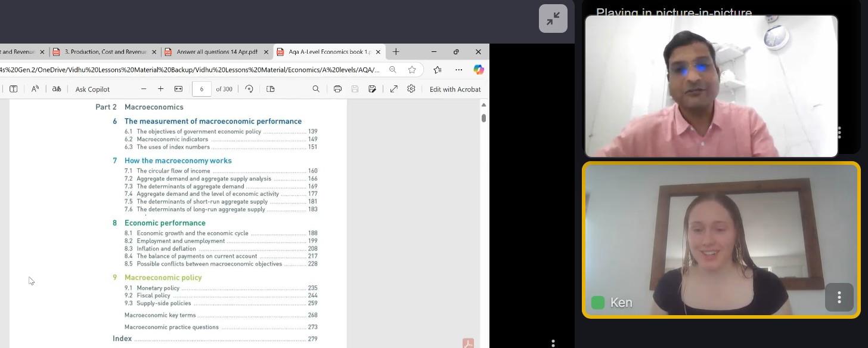Enter fullscreen PDF view
This screenshot has height=348, width=868.
(x=394, y=89)
